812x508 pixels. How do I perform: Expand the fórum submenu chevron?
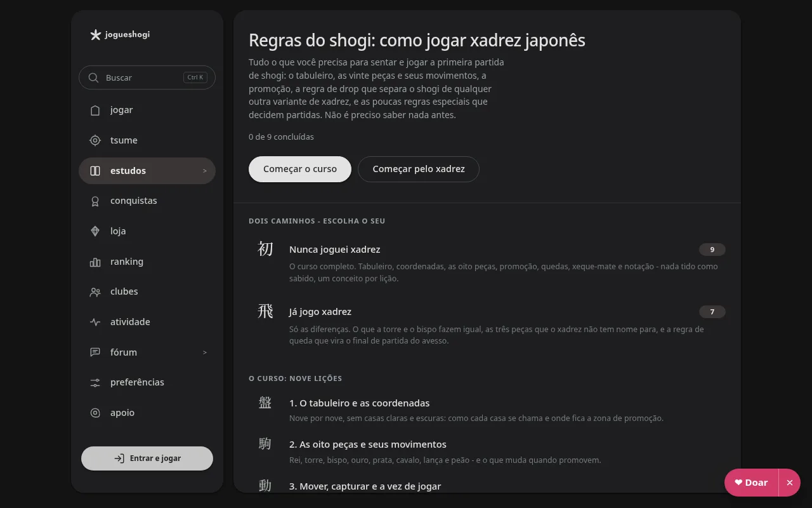(x=205, y=352)
